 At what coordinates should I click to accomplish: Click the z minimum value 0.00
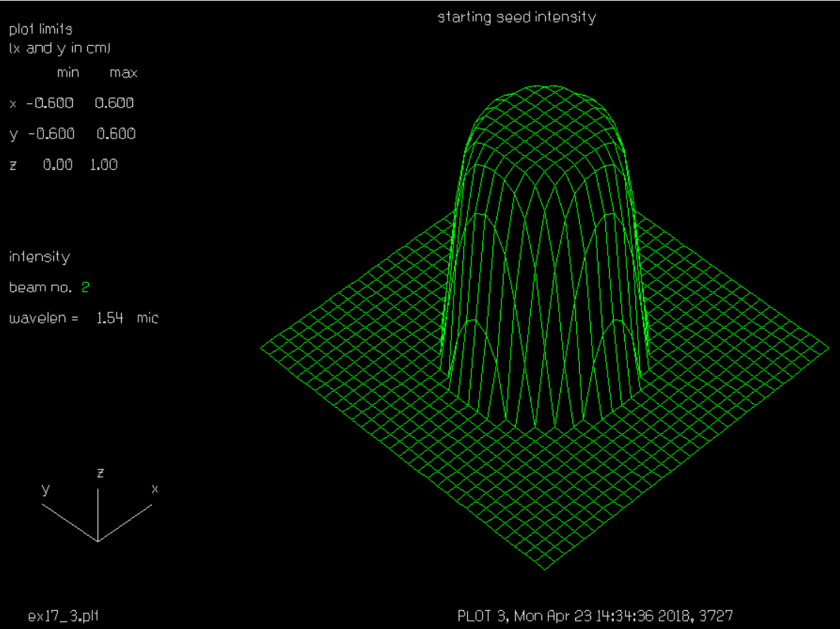coord(57,165)
